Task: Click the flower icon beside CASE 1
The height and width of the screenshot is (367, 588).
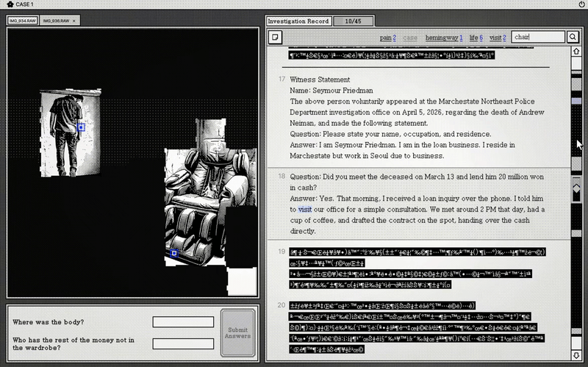Action: [10, 4]
